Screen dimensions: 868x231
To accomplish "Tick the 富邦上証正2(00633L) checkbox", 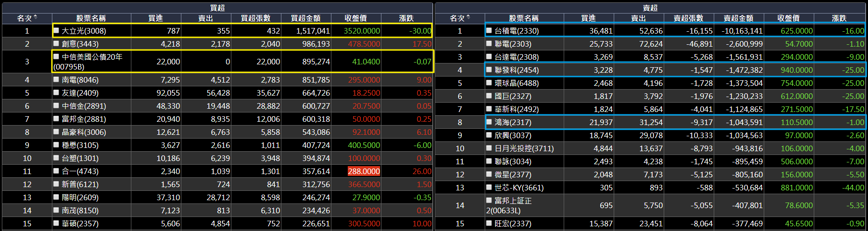I will click(x=489, y=200).
